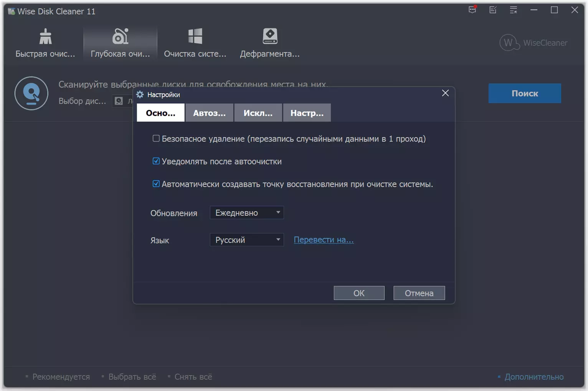Click the Язык label text
This screenshot has width=588, height=391.
click(160, 240)
